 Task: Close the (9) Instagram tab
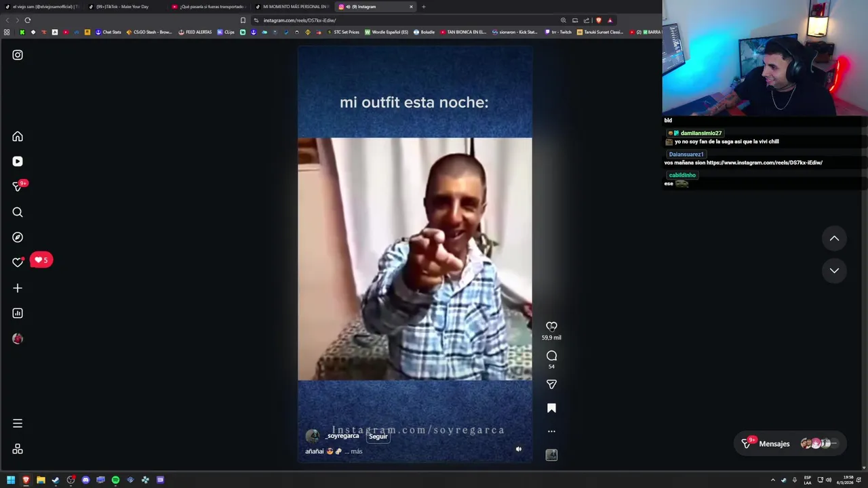click(411, 7)
